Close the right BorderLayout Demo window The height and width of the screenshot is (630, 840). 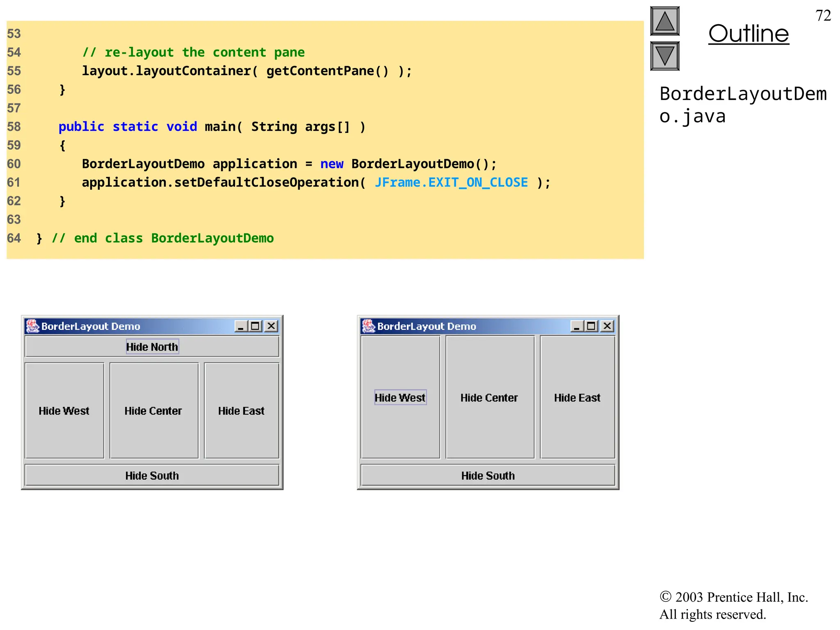coord(607,326)
